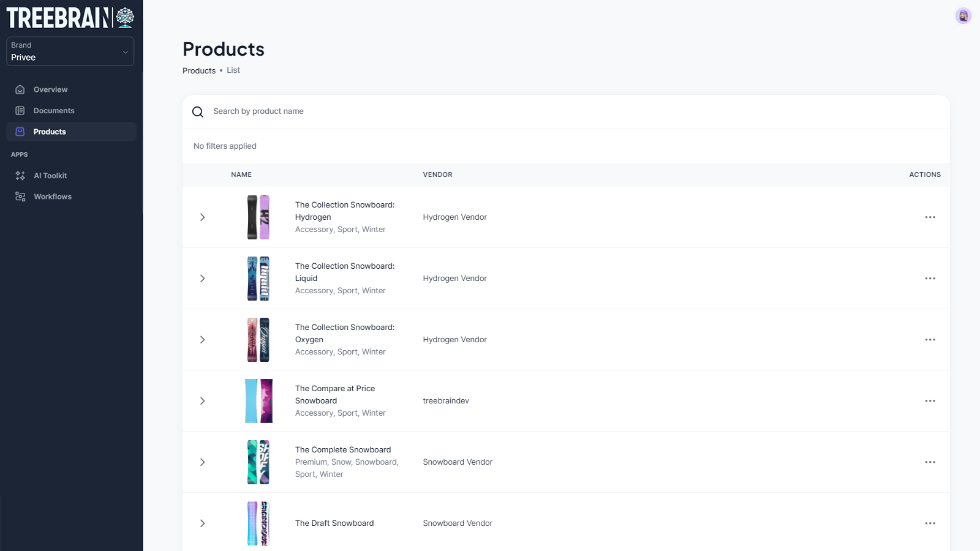Open actions menu for Draft Snowboard
This screenshot has height=551, width=980.
click(x=930, y=523)
